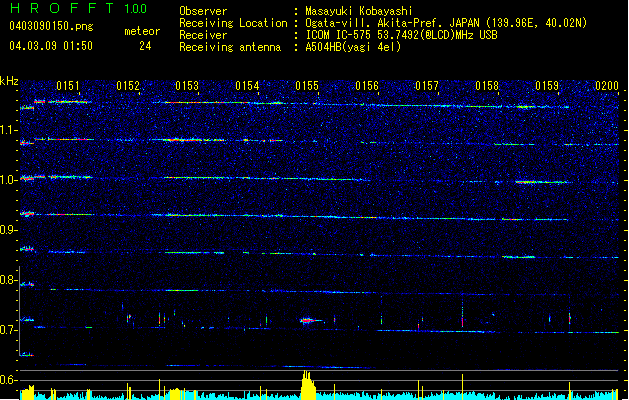Click the ICOM IC-575 receiver text
The height and width of the screenshot is (400, 629).
[402, 35]
